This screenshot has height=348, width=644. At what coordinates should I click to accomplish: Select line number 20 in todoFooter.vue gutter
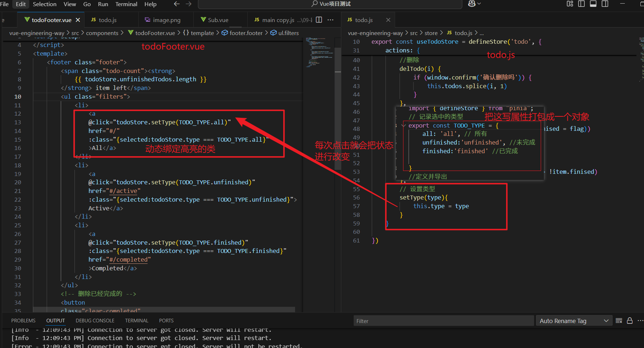click(18, 182)
